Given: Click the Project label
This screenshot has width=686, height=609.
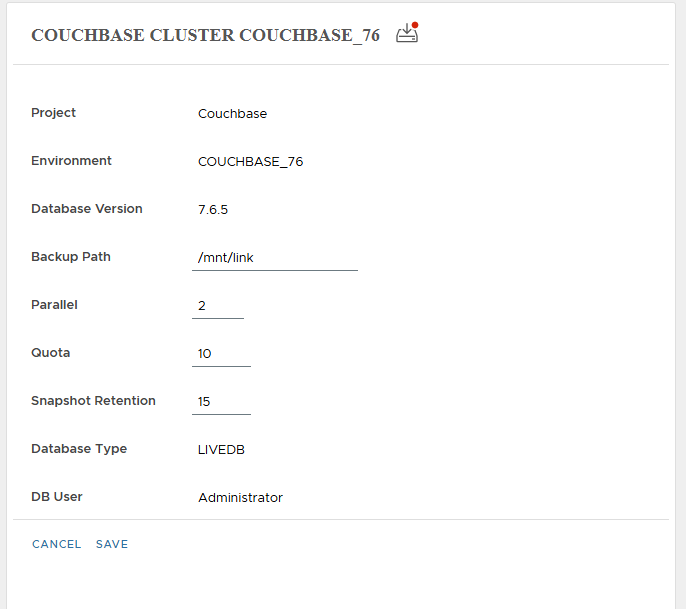Looking at the screenshot, I should click(x=54, y=113).
